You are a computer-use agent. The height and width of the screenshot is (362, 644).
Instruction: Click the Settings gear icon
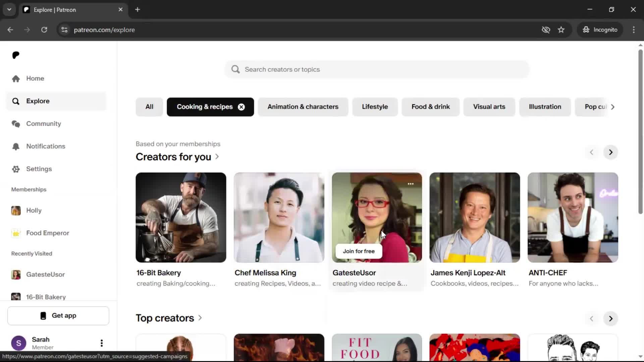point(16,169)
